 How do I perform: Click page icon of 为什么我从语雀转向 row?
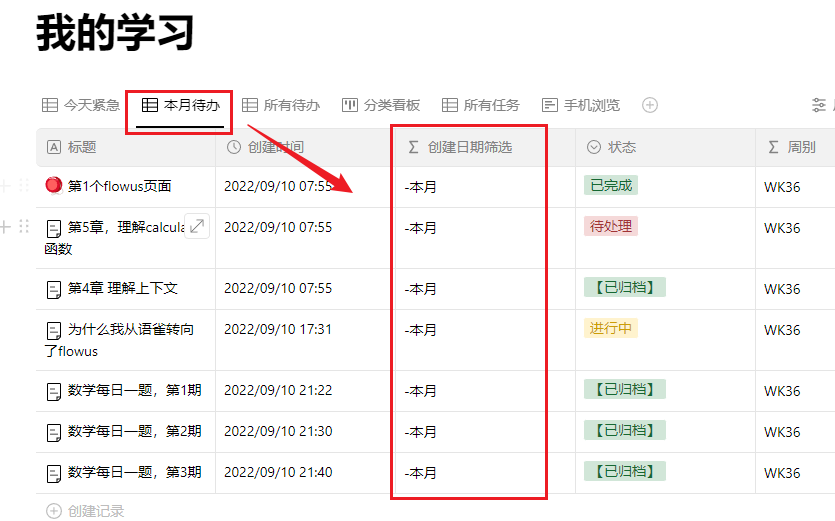click(x=54, y=330)
